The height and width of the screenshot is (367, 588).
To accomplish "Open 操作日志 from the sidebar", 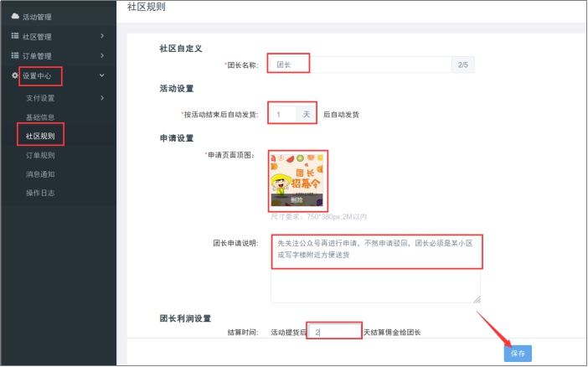I will (40, 193).
